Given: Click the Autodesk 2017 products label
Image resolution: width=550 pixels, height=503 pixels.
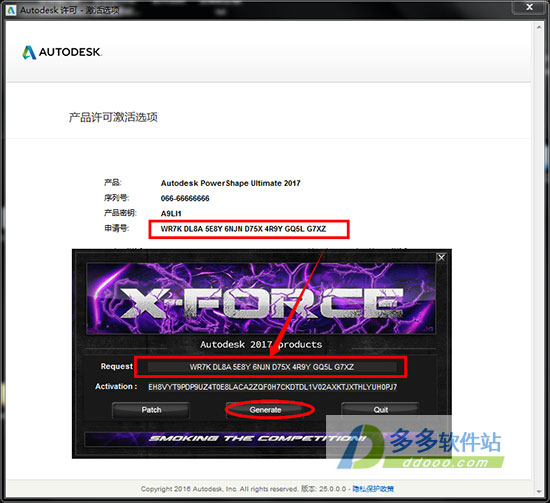Looking at the screenshot, I should (x=261, y=344).
